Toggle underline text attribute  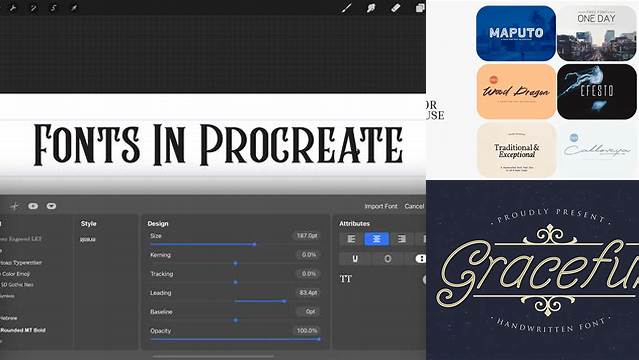tap(355, 258)
